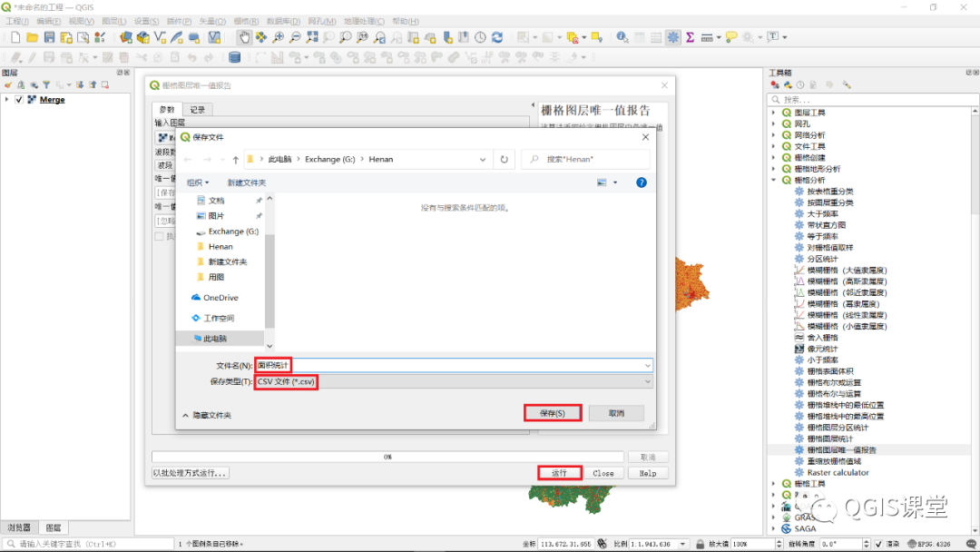The width and height of the screenshot is (980, 552).
Task: Click the Measure Line ruler icon
Action: pyautogui.click(x=707, y=37)
